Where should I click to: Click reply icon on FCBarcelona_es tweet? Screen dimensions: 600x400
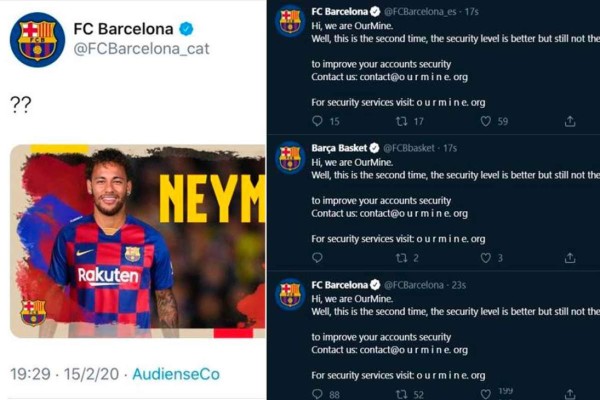(317, 121)
